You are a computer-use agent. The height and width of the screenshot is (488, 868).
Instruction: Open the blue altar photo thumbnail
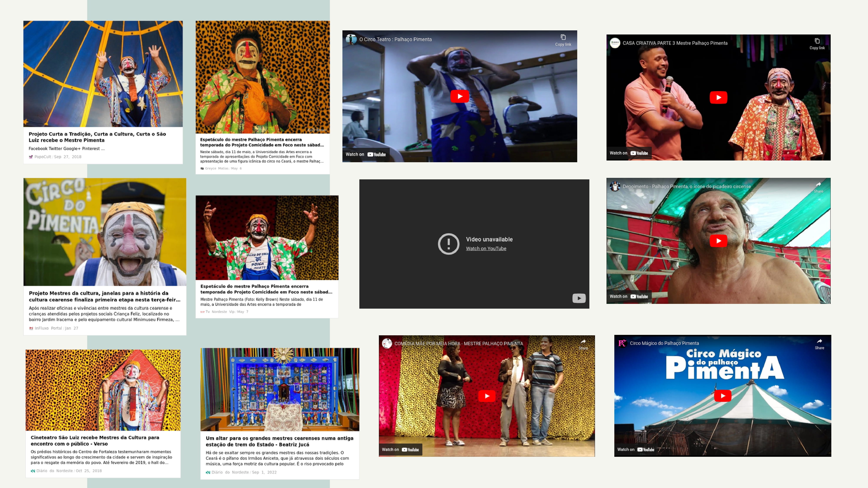pyautogui.click(x=280, y=389)
